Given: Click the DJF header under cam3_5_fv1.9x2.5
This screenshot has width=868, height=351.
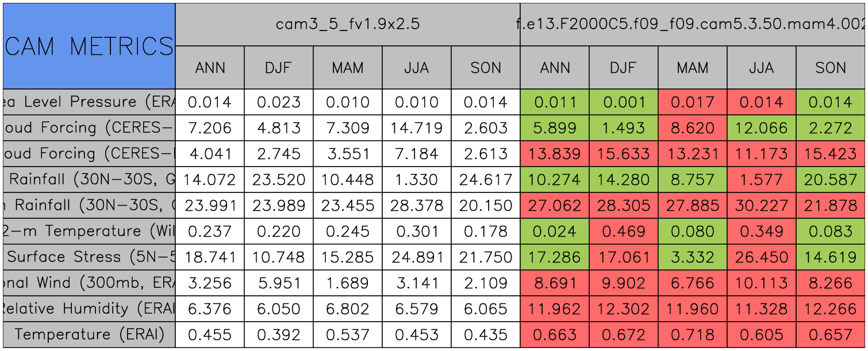Looking at the screenshot, I should [x=279, y=68].
